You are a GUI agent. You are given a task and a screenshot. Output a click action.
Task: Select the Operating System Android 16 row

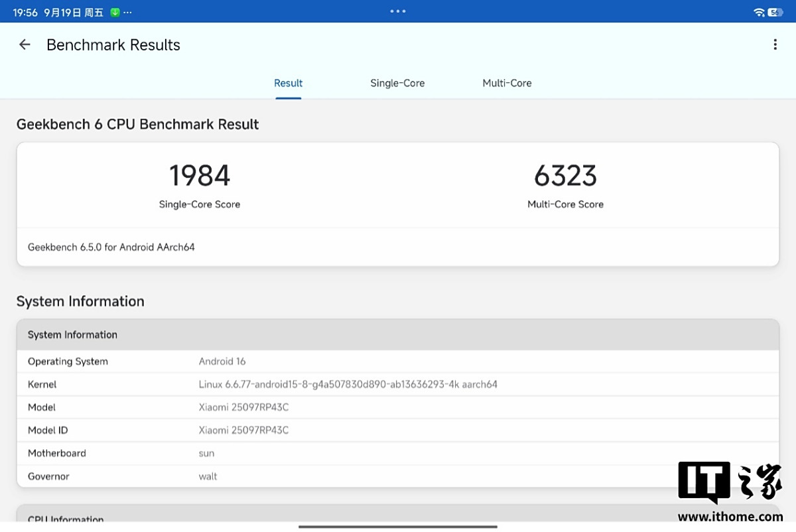click(398, 362)
